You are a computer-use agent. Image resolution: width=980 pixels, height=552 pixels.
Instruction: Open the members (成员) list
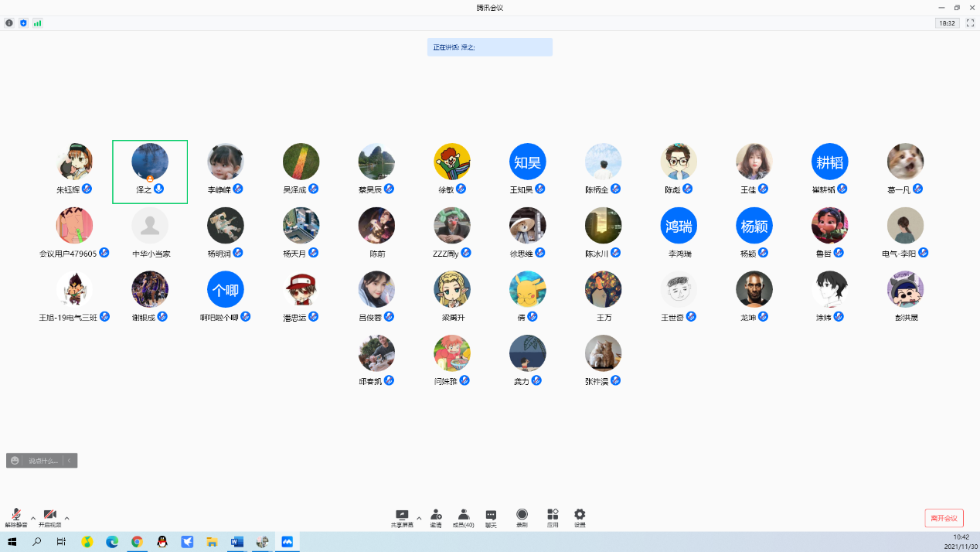pos(464,517)
